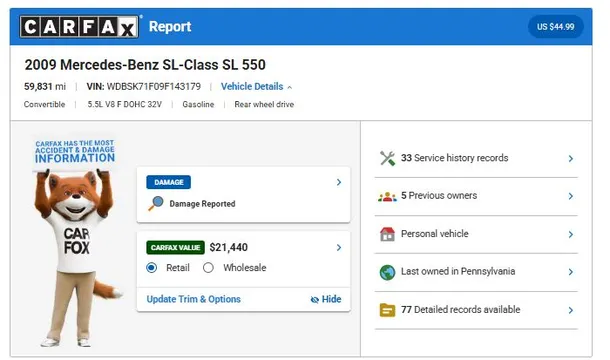Screen dimensions: 610x360
Task: Expand Previous owners chevron
Action: tap(571, 196)
